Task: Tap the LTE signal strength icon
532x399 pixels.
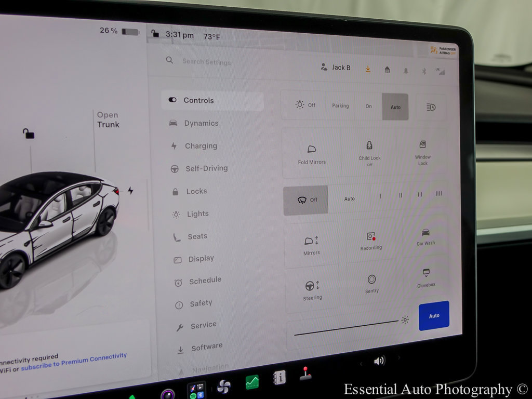Action: click(440, 72)
